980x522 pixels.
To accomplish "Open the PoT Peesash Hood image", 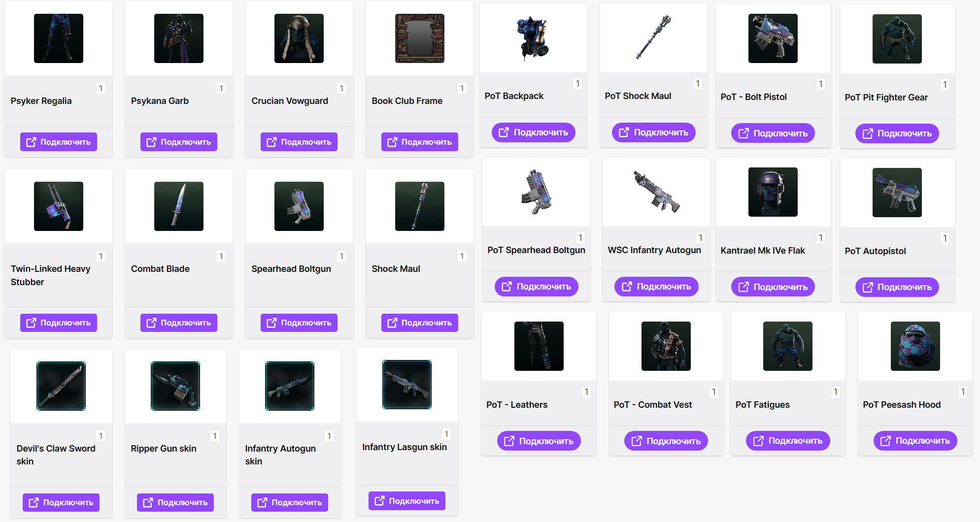I will click(x=915, y=346).
